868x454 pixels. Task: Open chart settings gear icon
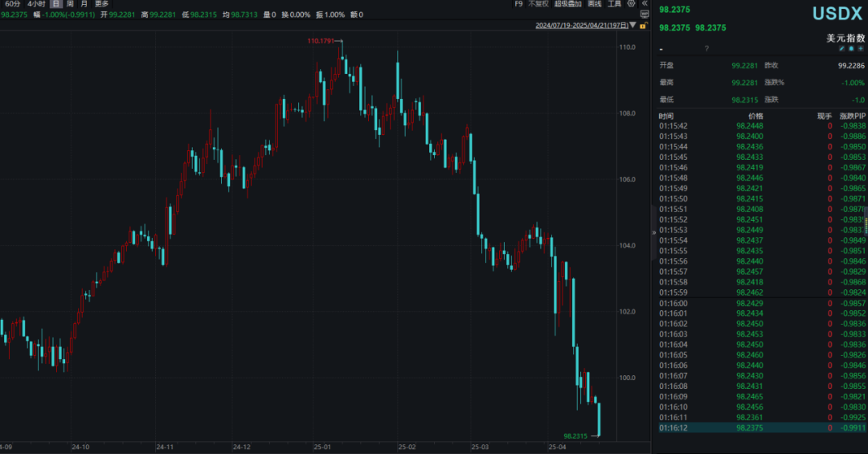coord(631,4)
